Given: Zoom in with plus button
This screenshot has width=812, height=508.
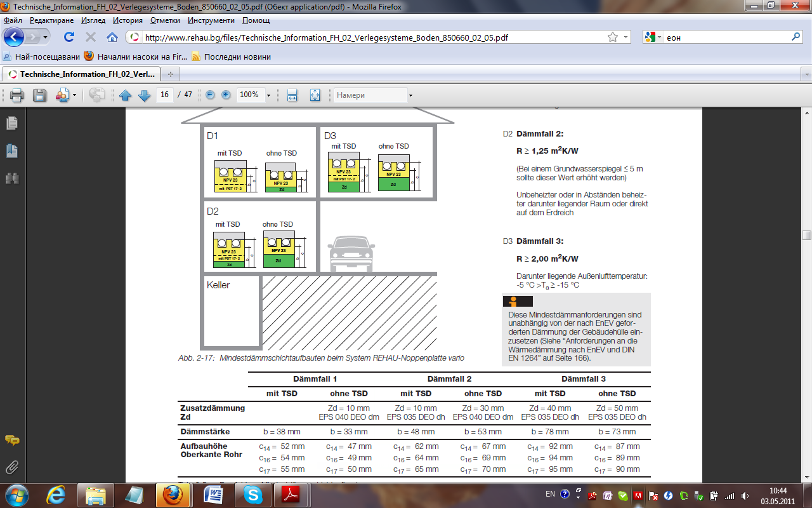Looking at the screenshot, I should [x=226, y=95].
